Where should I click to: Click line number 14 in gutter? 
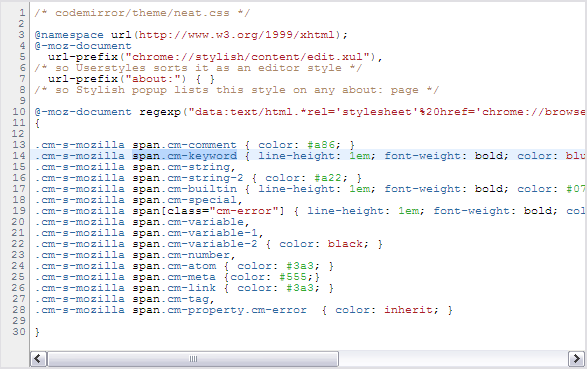click(19, 156)
